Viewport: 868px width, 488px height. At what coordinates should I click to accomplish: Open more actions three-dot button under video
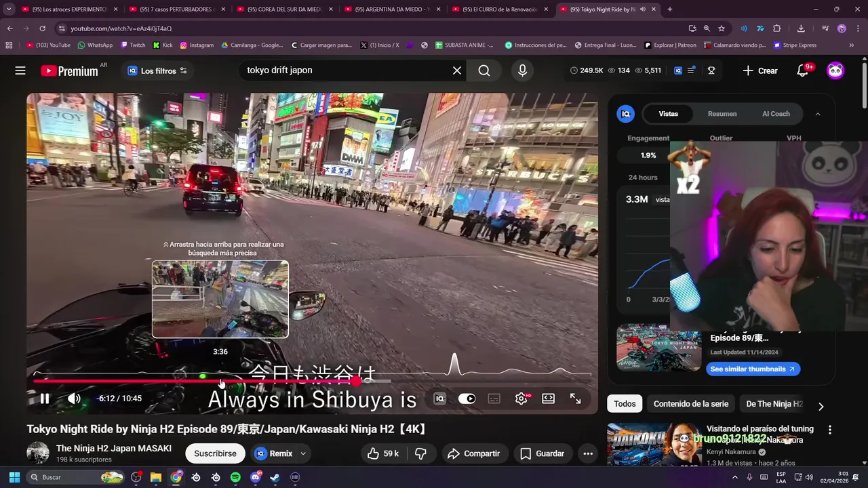point(588,453)
